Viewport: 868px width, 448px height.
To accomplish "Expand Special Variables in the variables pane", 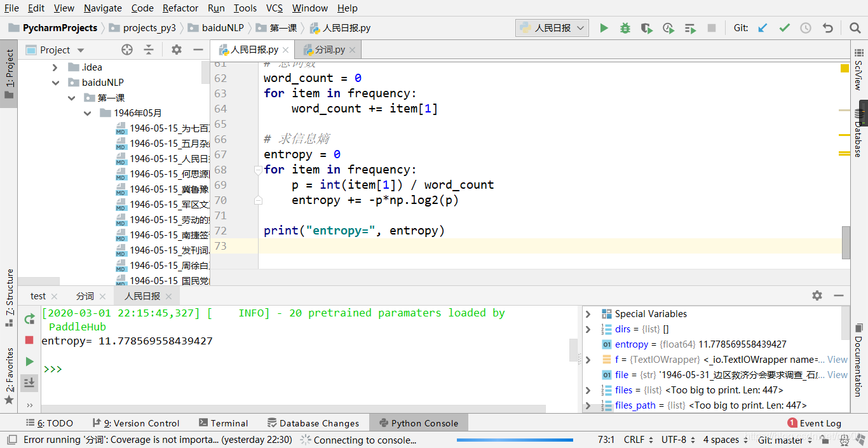I will [588, 314].
